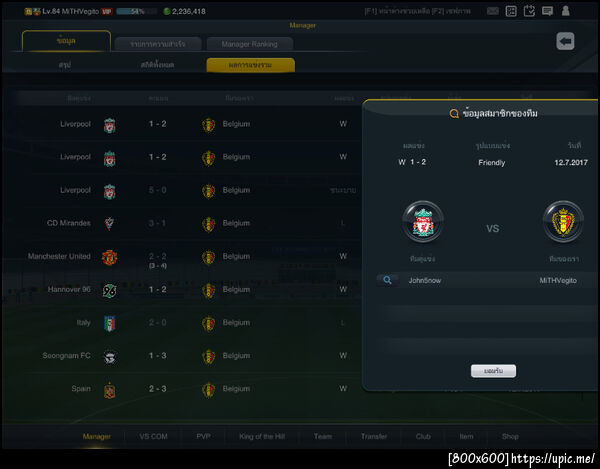Click the Hannover 96 crest icon
This screenshot has height=469, width=600.
click(109, 290)
